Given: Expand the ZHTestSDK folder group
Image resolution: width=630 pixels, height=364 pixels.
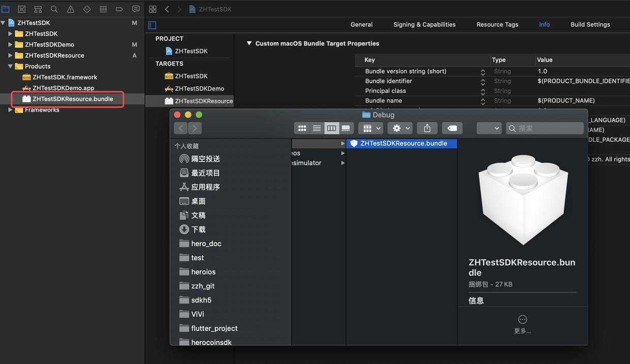Looking at the screenshot, I should 10,34.
